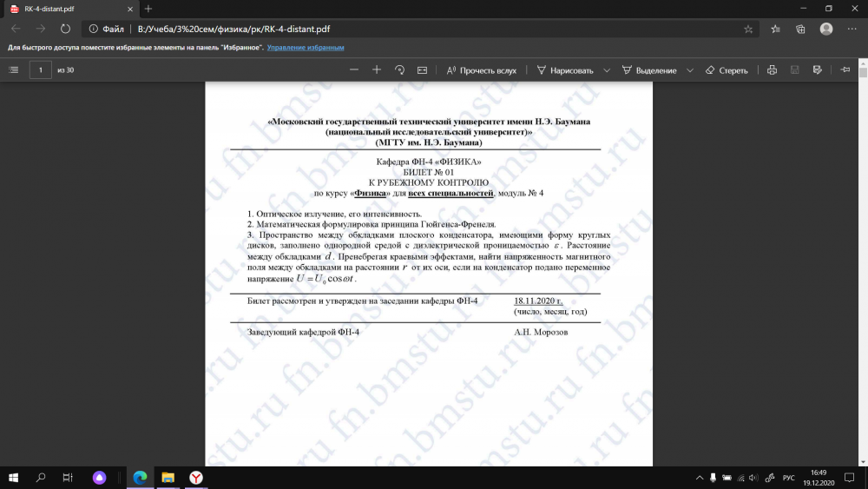The width and height of the screenshot is (868, 489).
Task: Click the heading БИЛЕТ № 01
Action: tap(429, 172)
